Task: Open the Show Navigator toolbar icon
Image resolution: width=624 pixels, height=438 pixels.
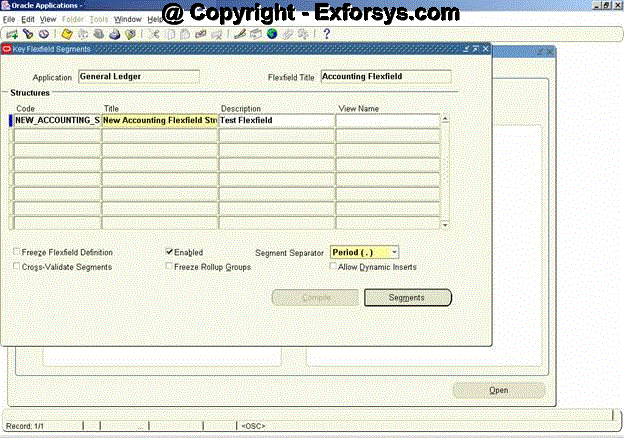Action: [41, 34]
